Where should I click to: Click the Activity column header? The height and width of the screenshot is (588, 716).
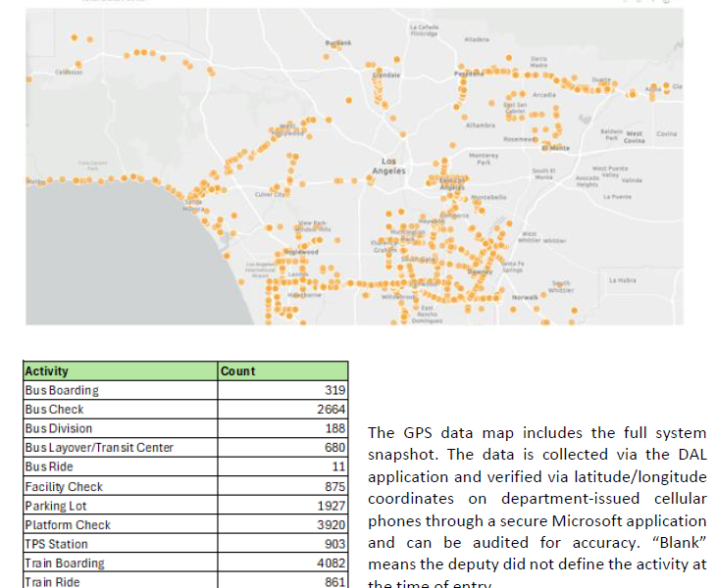[47, 371]
